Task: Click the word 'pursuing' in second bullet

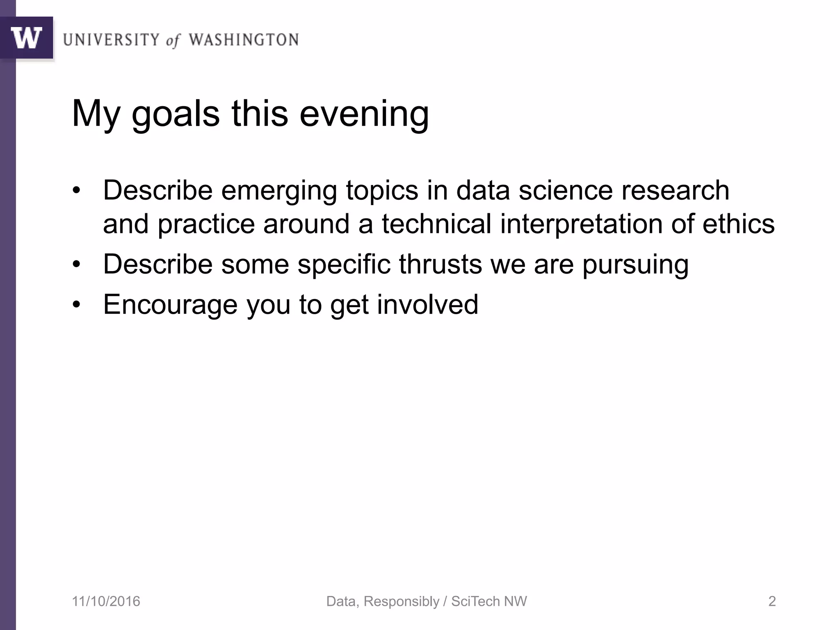Action: point(635,265)
